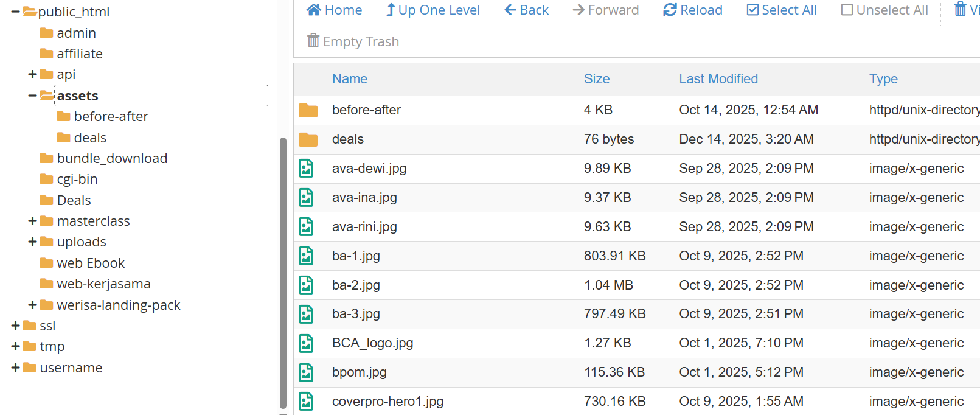Select the BCA_logo.jpg file icon
Screen dimensions: 980x415
[307, 343]
